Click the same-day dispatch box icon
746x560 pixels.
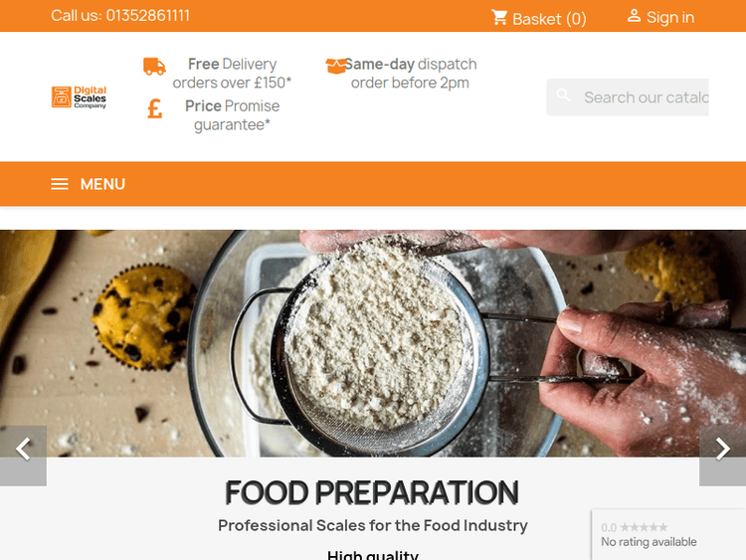click(x=335, y=66)
